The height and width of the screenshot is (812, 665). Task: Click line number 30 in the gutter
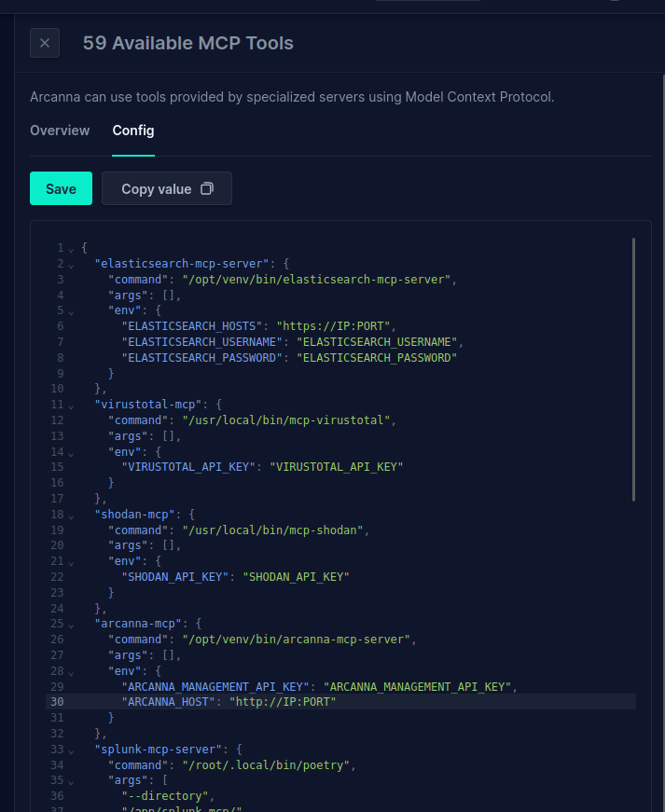click(57, 702)
